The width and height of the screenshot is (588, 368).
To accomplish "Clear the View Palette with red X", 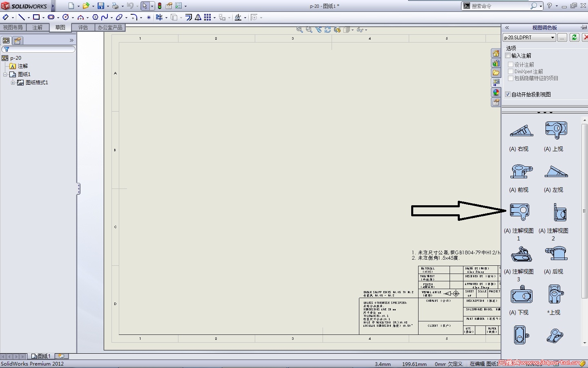I will click(585, 37).
